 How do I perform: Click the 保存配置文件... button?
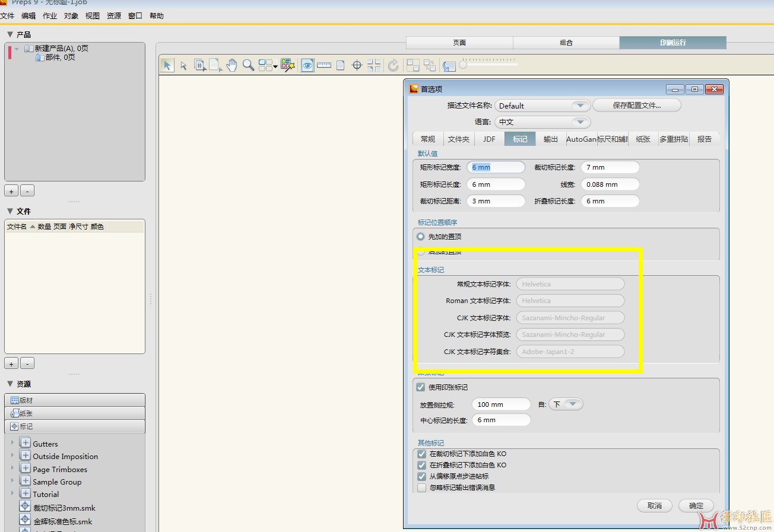(637, 106)
